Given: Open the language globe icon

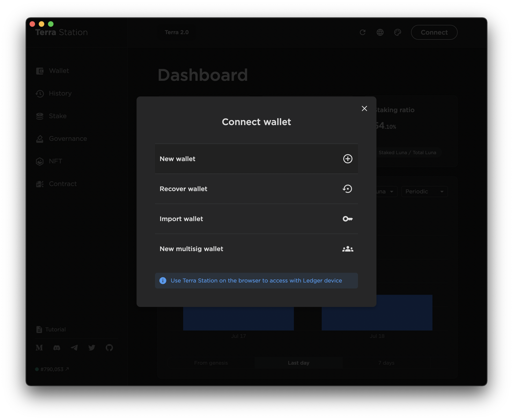Looking at the screenshot, I should click(380, 32).
